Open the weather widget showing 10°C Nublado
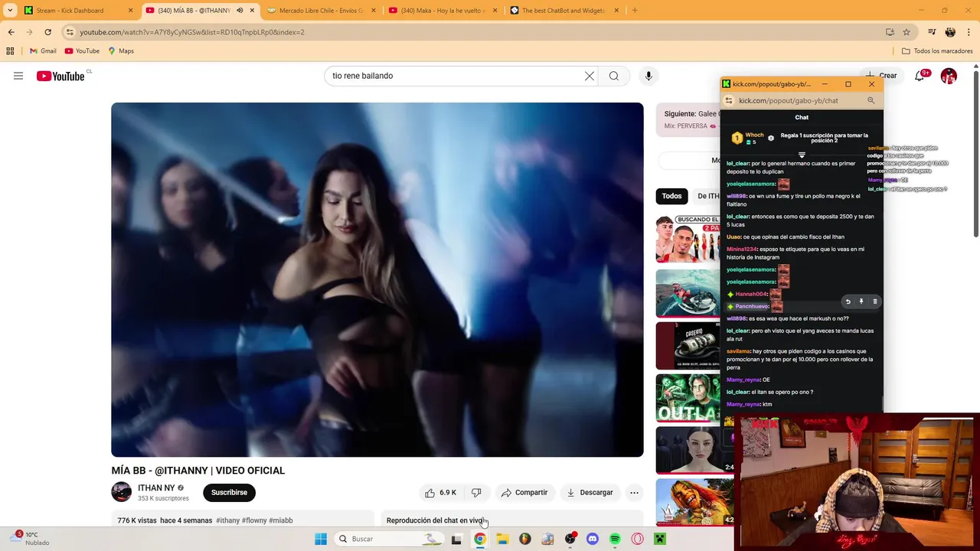980x551 pixels. [31, 539]
